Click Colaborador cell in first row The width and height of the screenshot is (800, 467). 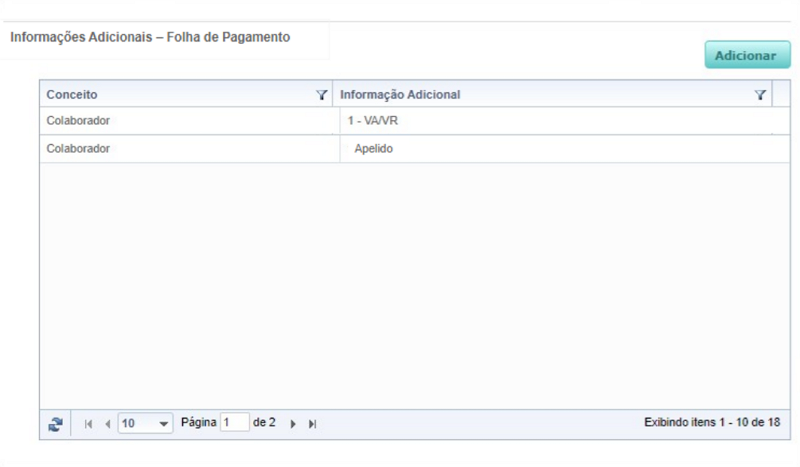click(78, 121)
